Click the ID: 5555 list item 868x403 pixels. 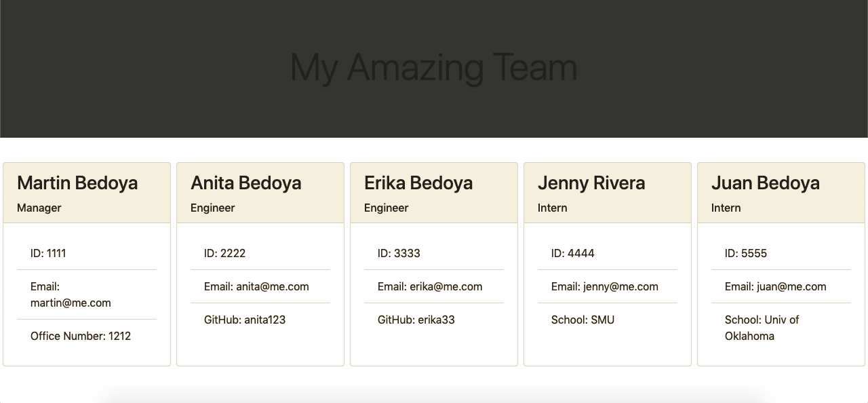[x=781, y=253]
